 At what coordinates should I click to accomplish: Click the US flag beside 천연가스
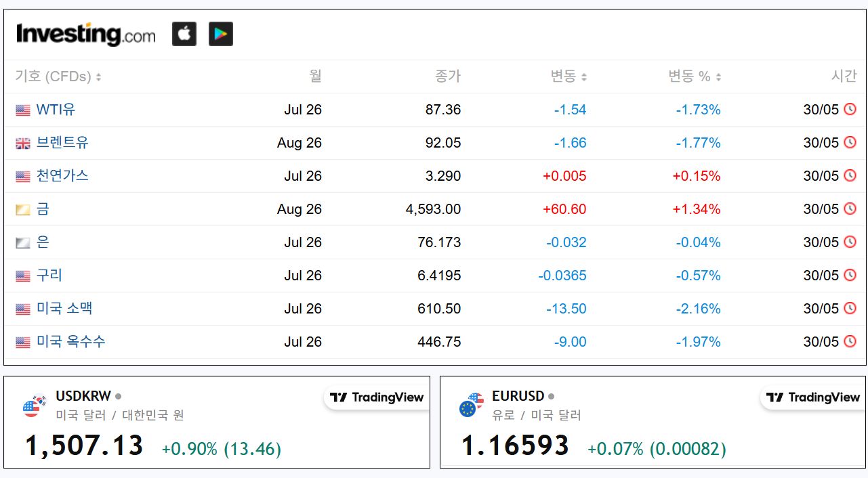[23, 177]
